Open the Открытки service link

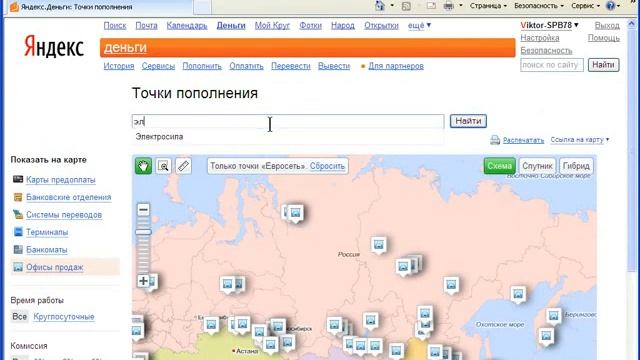point(381,25)
